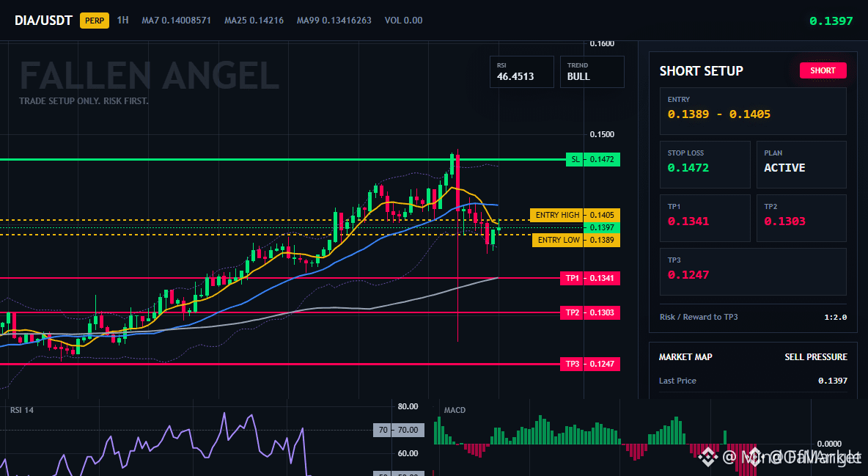The height and width of the screenshot is (476, 868).
Task: Click the 0.1600 price axis label
Action: [602, 44]
